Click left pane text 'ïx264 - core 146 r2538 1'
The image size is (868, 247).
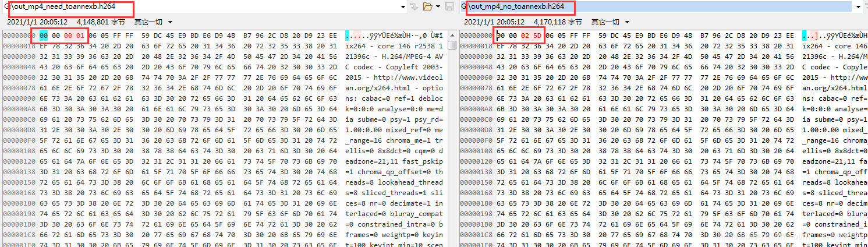coord(394,46)
